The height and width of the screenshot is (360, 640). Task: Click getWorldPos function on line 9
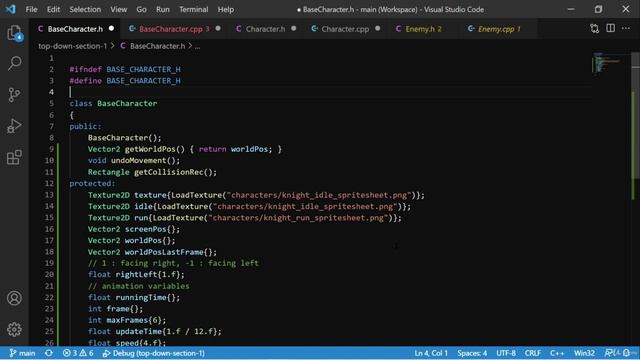click(x=150, y=149)
